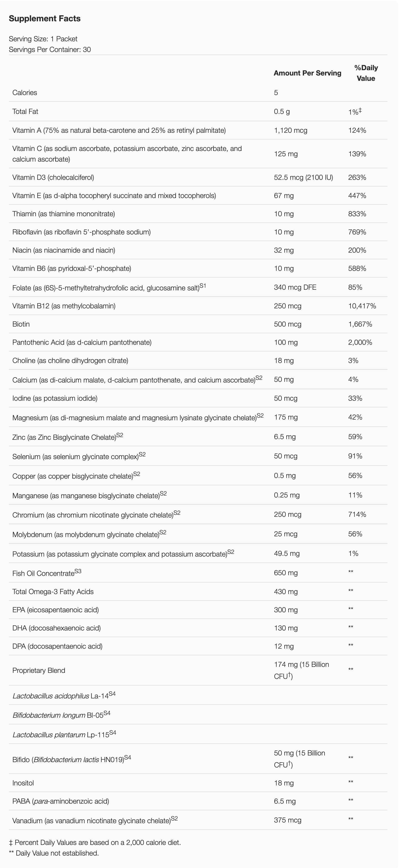The width and height of the screenshot is (399, 868).
Task: Click the S4 superscript after Lactobacillus acidophilus La-14
Action: coord(112,694)
